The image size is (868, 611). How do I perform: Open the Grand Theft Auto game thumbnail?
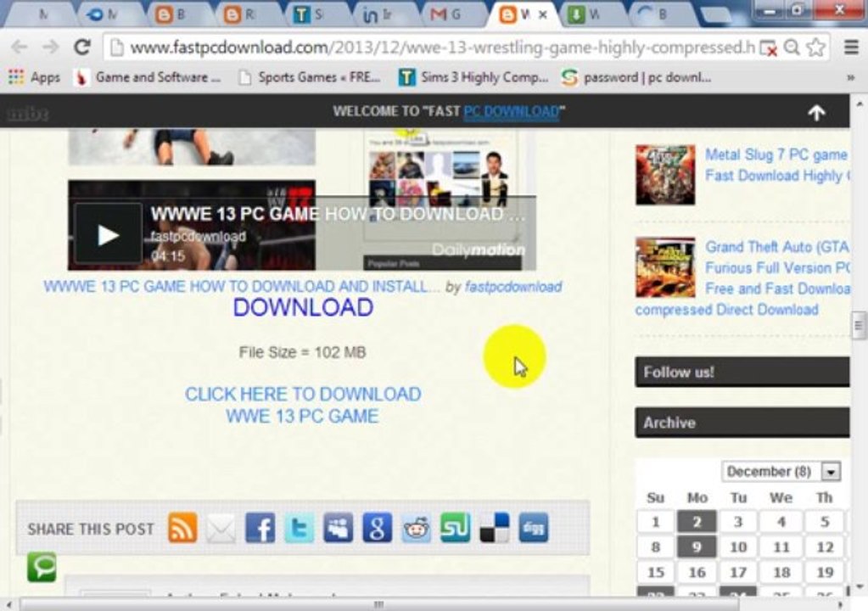click(x=665, y=267)
